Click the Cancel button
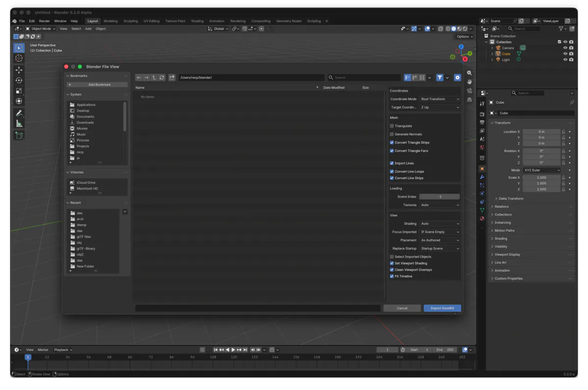Screen dimensions: 588x390 [x=402, y=308]
